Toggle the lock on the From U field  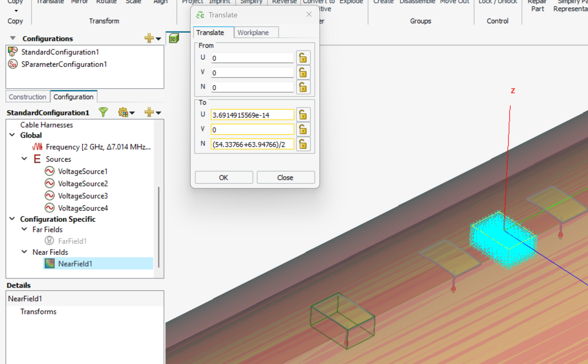(303, 58)
